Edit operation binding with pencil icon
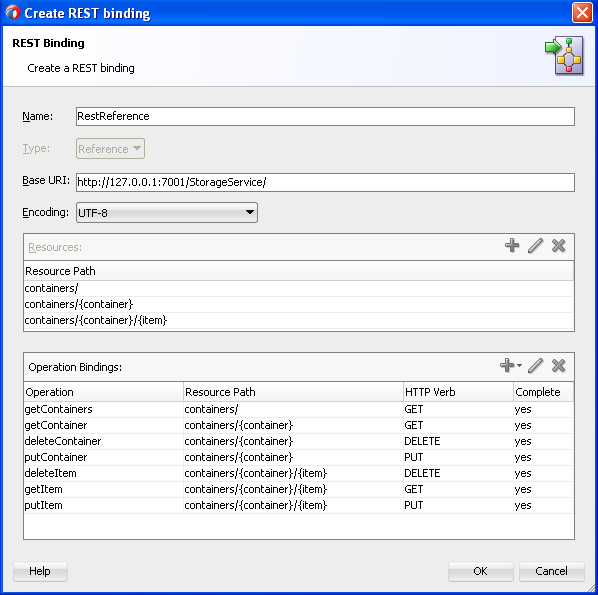598x595 pixels. click(x=535, y=365)
